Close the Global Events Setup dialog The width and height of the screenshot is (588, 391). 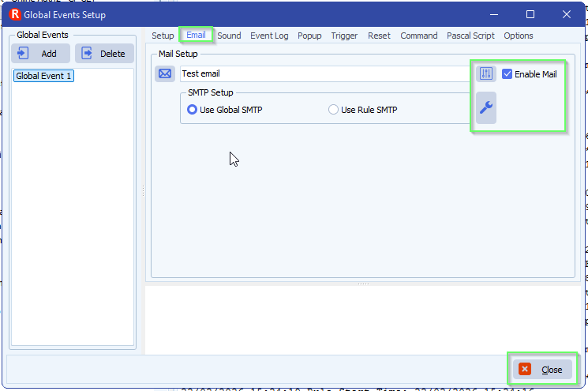(542, 369)
